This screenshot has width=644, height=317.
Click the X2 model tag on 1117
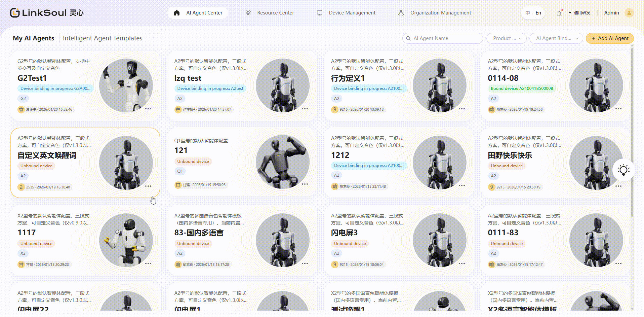(x=23, y=253)
